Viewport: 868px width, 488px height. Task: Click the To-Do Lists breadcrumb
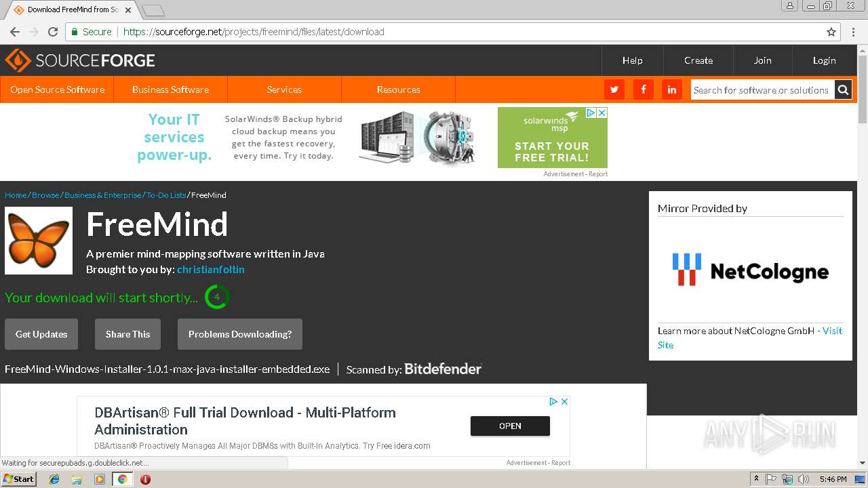[166, 195]
